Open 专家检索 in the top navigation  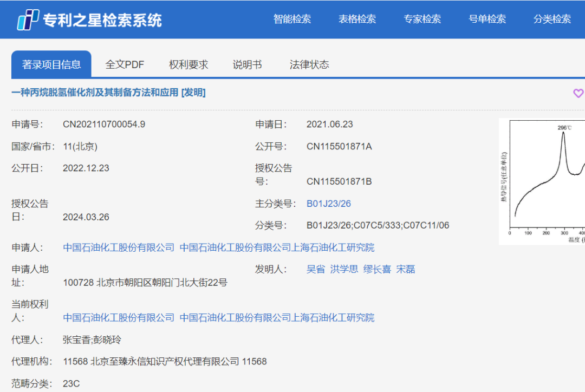point(422,19)
